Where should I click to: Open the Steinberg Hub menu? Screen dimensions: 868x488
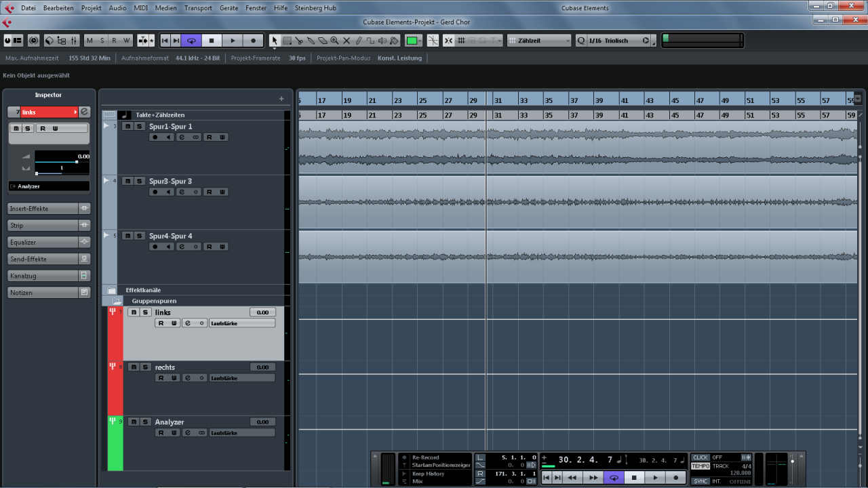pos(315,8)
